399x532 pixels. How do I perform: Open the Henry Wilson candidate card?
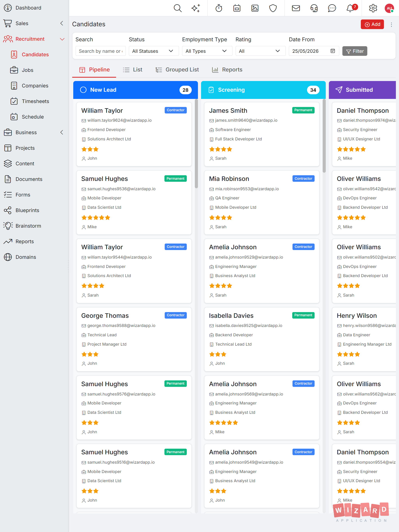[364, 339]
